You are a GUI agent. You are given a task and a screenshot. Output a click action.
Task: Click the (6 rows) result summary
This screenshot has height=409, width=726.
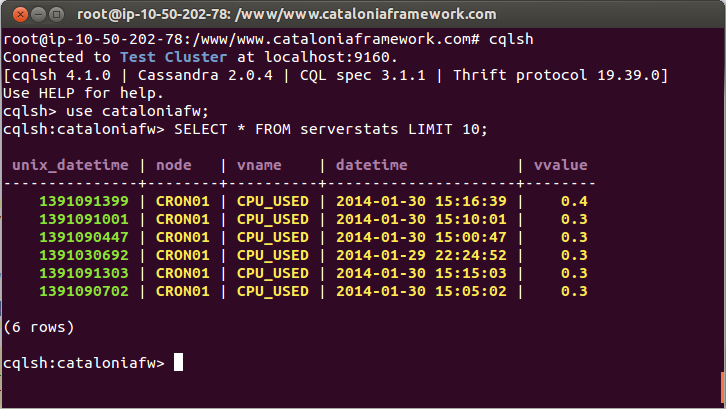[x=38, y=327]
